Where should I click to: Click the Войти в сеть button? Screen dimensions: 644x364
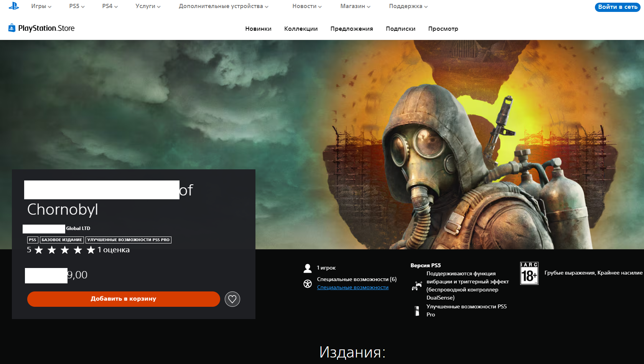point(618,7)
